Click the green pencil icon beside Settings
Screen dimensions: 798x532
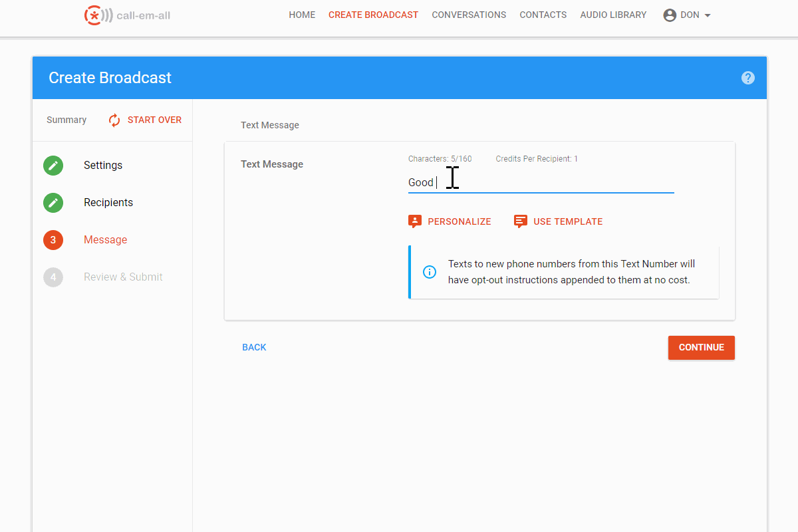coord(53,165)
